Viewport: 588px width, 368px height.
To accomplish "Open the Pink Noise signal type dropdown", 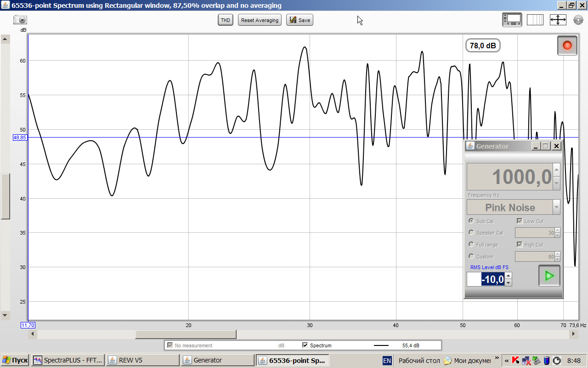I will click(x=556, y=207).
